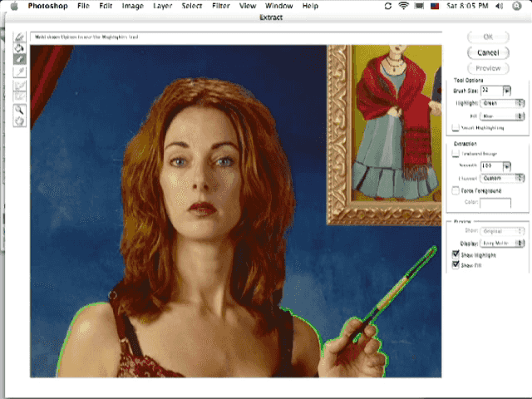Choose the Eraser tool in Extract

[20, 60]
